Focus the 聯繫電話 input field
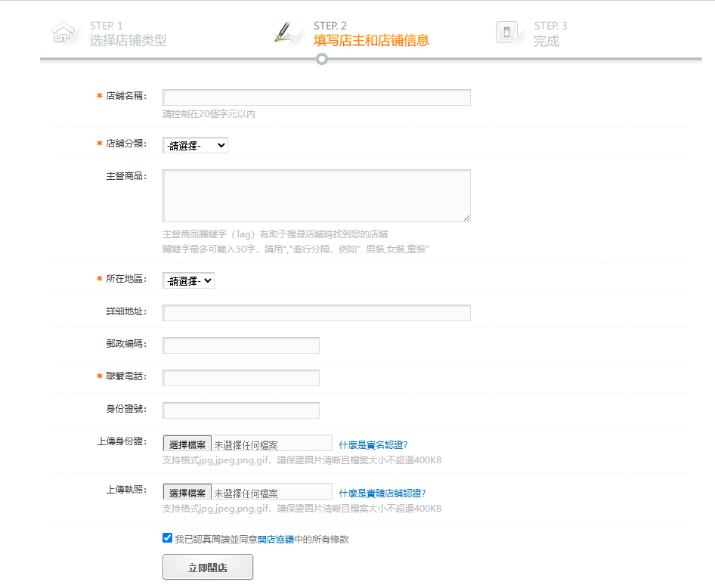 241,378
